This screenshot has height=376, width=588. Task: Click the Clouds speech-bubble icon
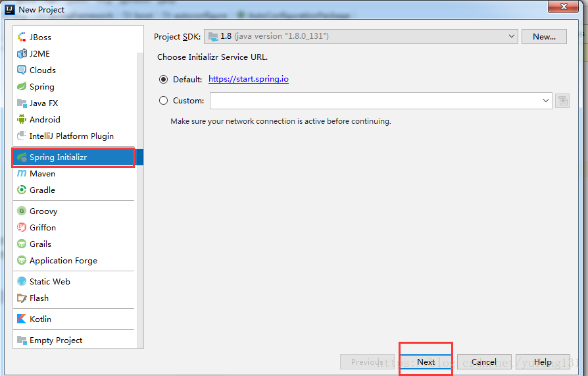click(x=22, y=70)
